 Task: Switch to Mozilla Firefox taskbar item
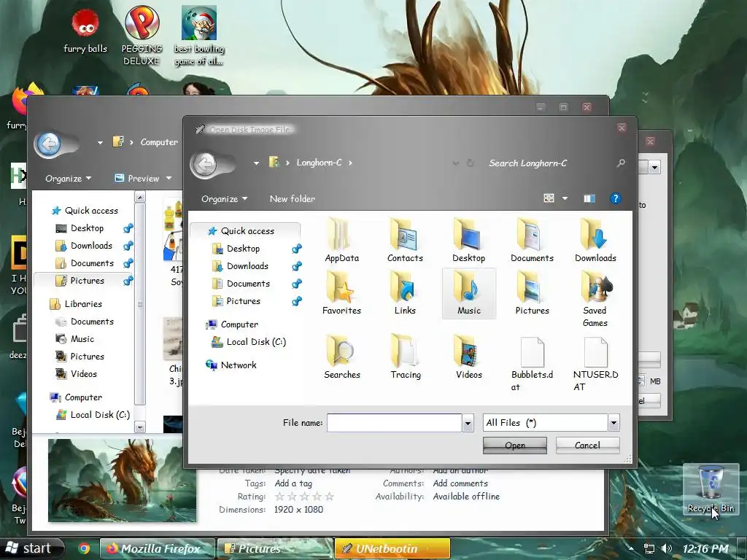click(x=157, y=548)
